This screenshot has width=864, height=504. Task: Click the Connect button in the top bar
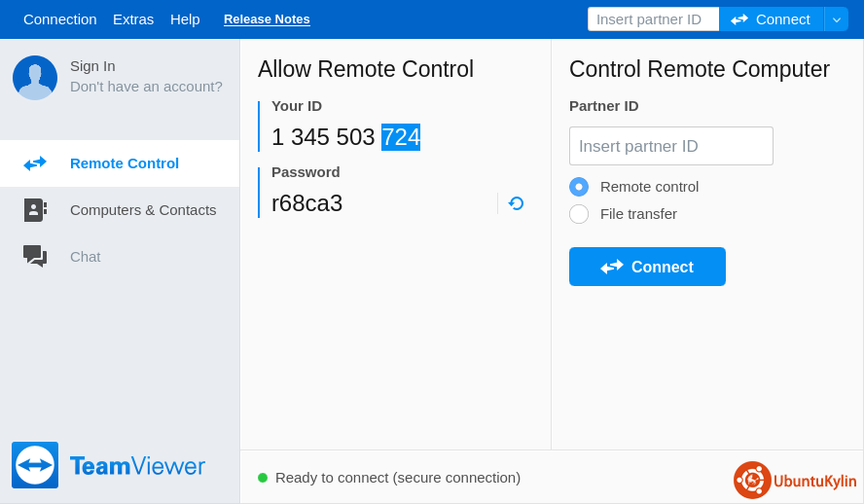click(772, 19)
